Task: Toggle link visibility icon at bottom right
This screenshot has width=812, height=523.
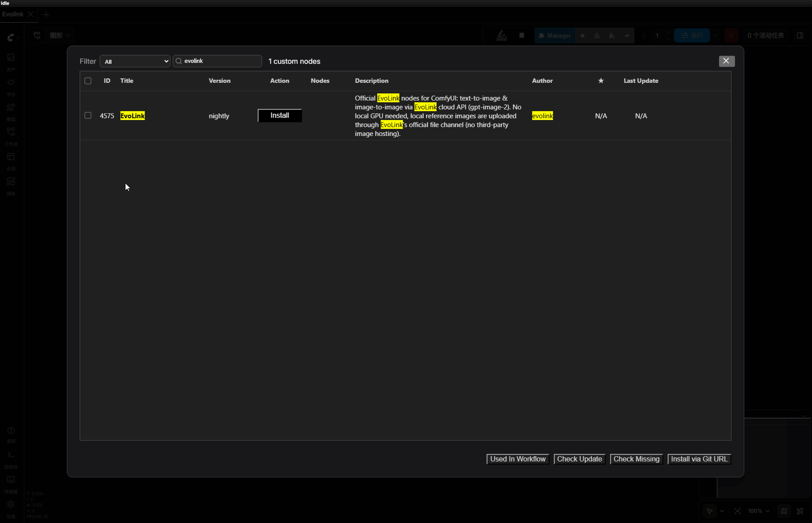Action: 800,511
